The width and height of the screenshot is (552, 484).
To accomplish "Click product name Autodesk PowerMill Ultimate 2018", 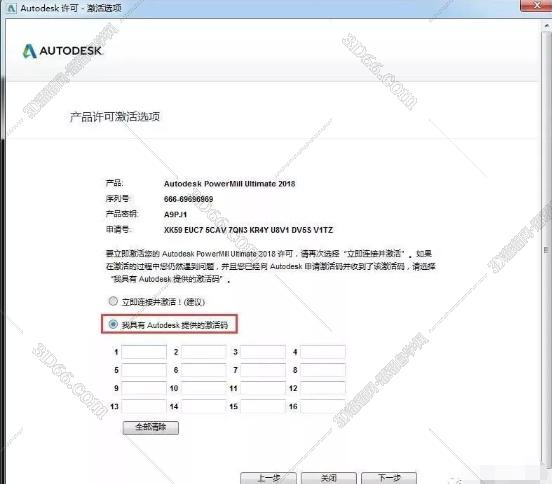I will 230,184.
